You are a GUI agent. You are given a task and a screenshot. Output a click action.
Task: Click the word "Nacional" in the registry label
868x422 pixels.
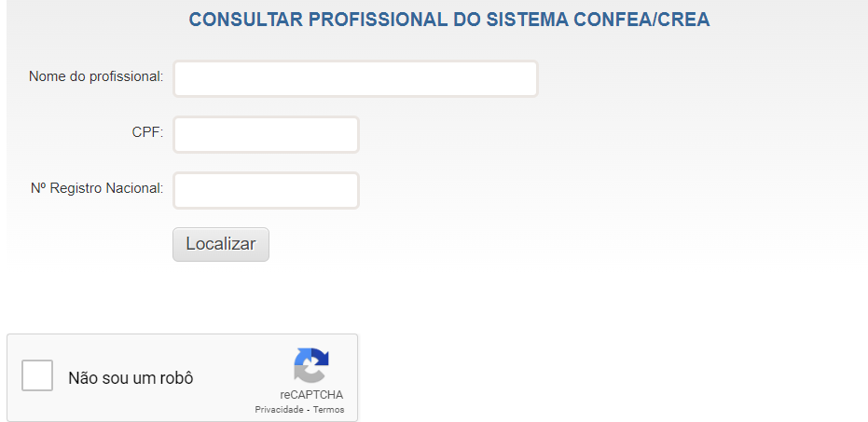135,188
